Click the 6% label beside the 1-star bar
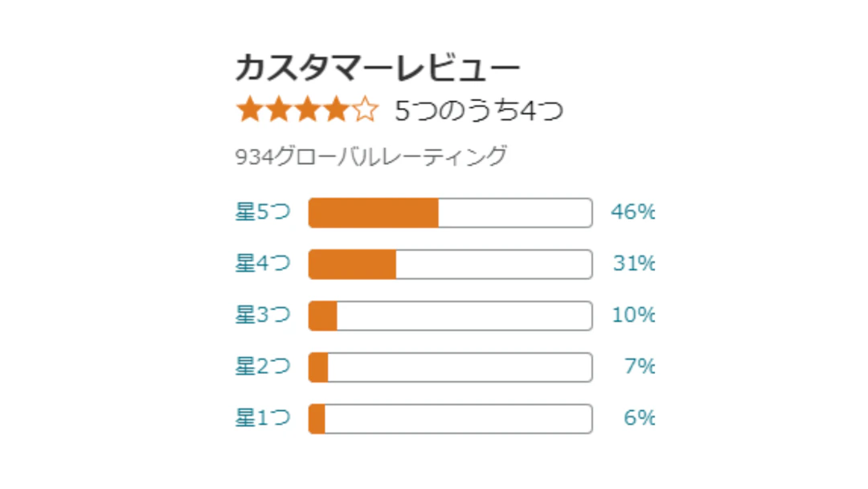Screen dimensions: 868x489 point(639,418)
